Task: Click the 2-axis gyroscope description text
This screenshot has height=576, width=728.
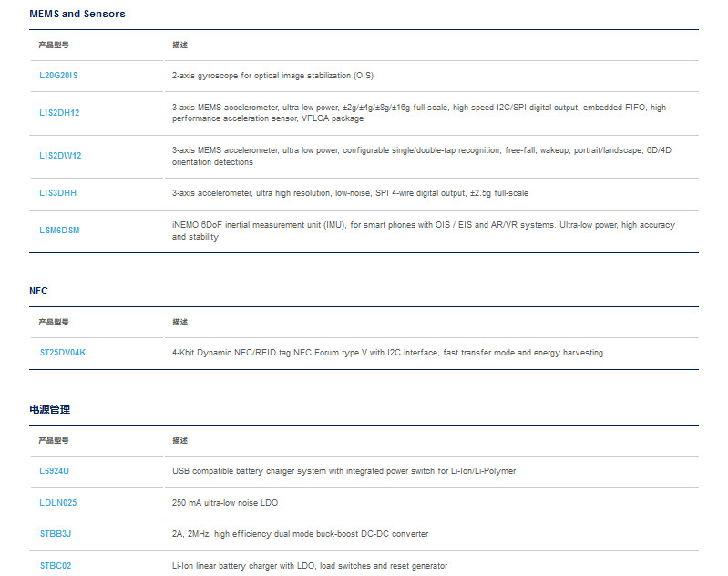Action: 272,76
